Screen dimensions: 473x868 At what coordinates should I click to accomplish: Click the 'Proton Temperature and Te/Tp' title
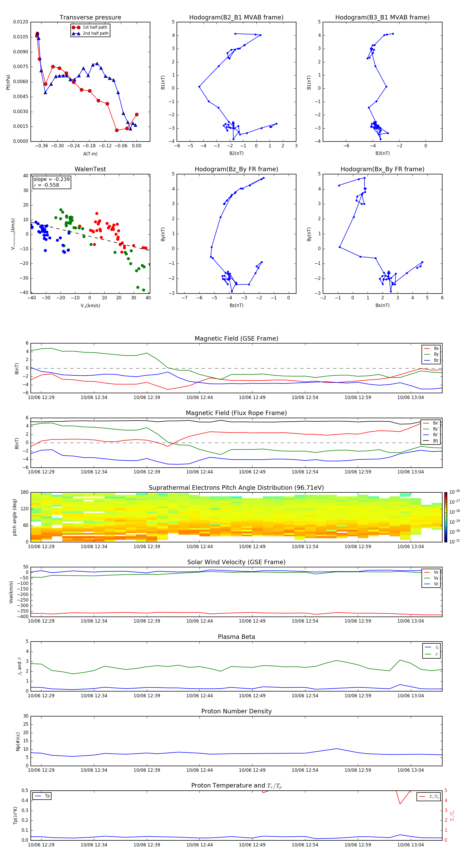tap(236, 786)
